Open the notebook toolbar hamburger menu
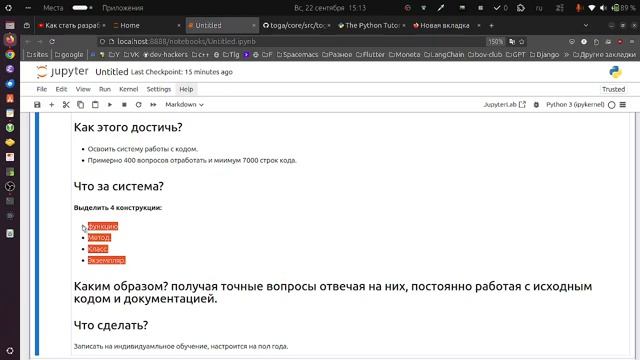Viewport: 640px width, 360px height. tap(623, 105)
